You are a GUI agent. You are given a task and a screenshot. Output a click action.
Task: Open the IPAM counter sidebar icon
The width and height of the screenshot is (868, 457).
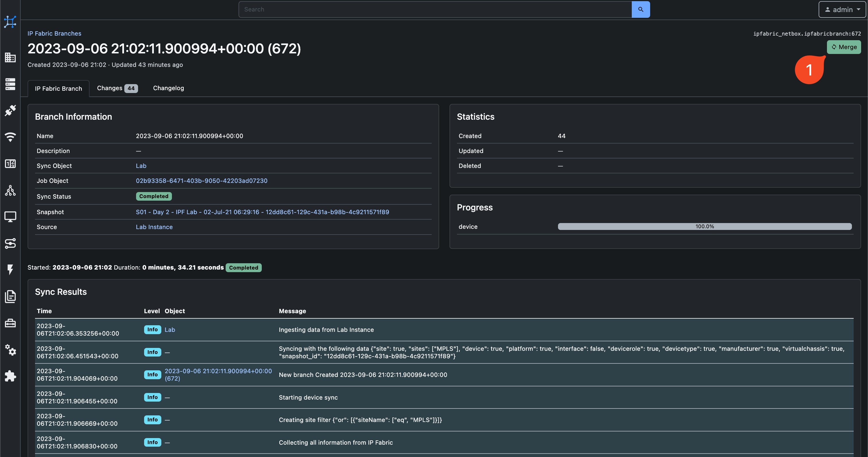[x=10, y=164]
